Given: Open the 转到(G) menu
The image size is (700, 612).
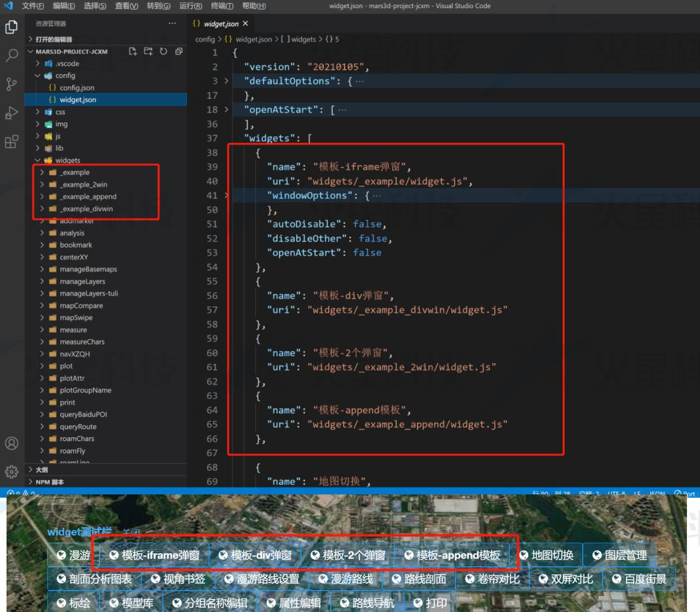Looking at the screenshot, I should (158, 6).
